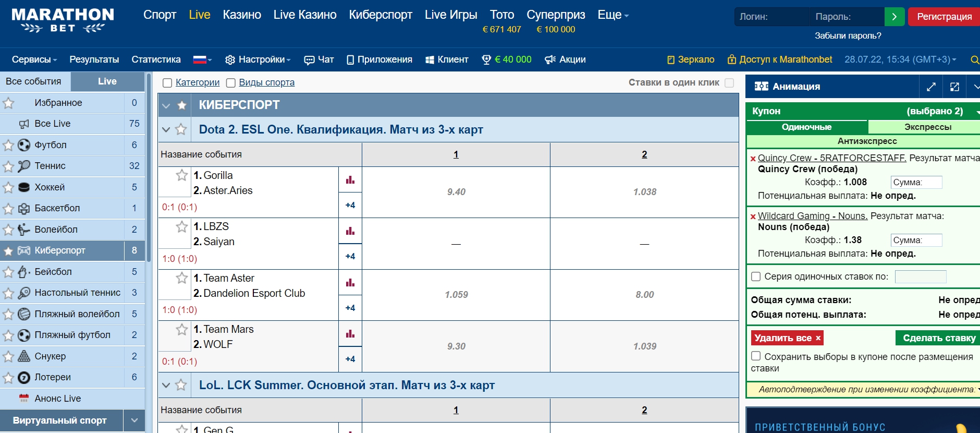Switch to the Экспрессы coupon tab
This screenshot has width=980, height=433.
pos(927,127)
